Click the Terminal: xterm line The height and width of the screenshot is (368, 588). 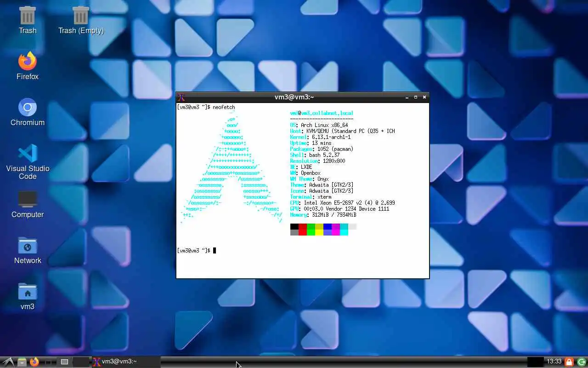(311, 197)
